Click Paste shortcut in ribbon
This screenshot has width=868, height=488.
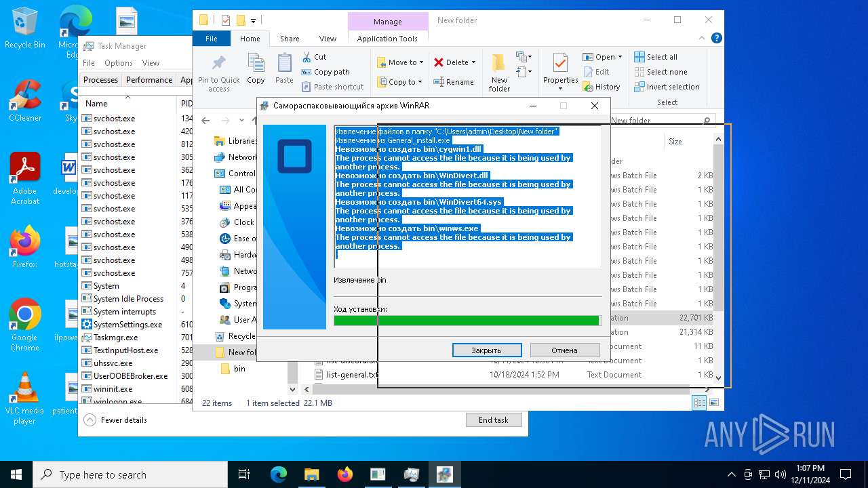pyautogui.click(x=332, y=87)
